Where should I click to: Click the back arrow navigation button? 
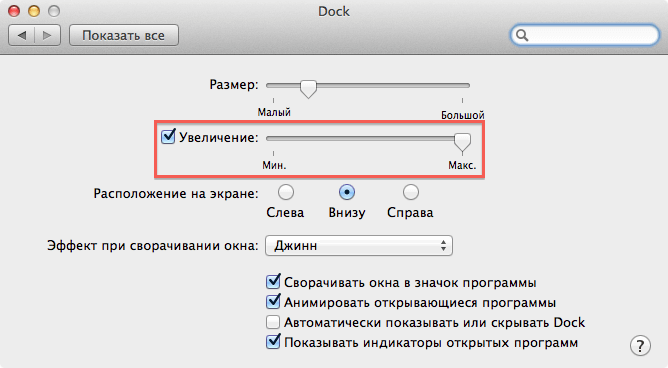(21, 35)
